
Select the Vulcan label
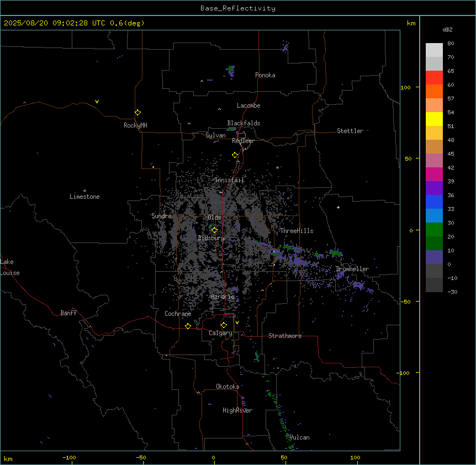coord(300,437)
